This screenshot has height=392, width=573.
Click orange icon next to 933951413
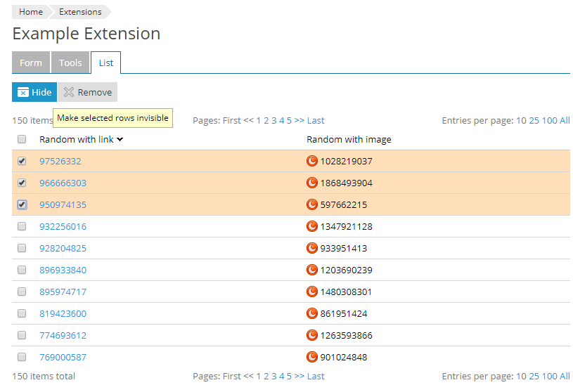[x=312, y=248]
